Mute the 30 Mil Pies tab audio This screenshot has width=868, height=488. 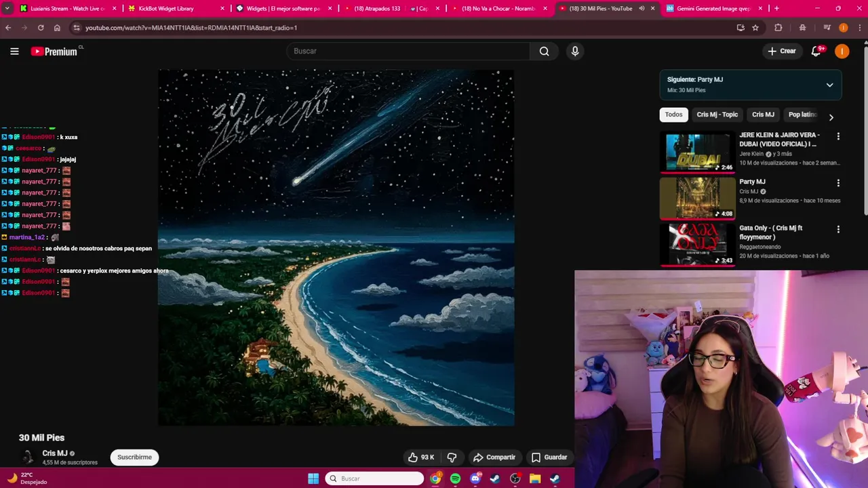[x=642, y=8]
